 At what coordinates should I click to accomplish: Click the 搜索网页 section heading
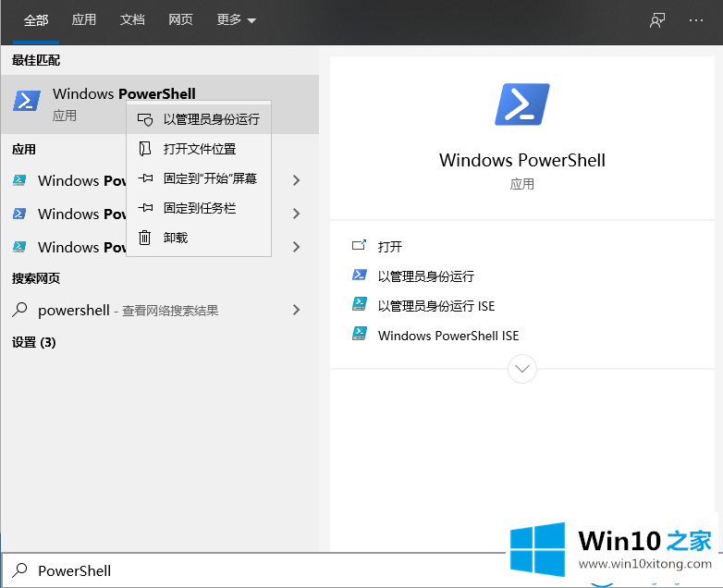[36, 278]
